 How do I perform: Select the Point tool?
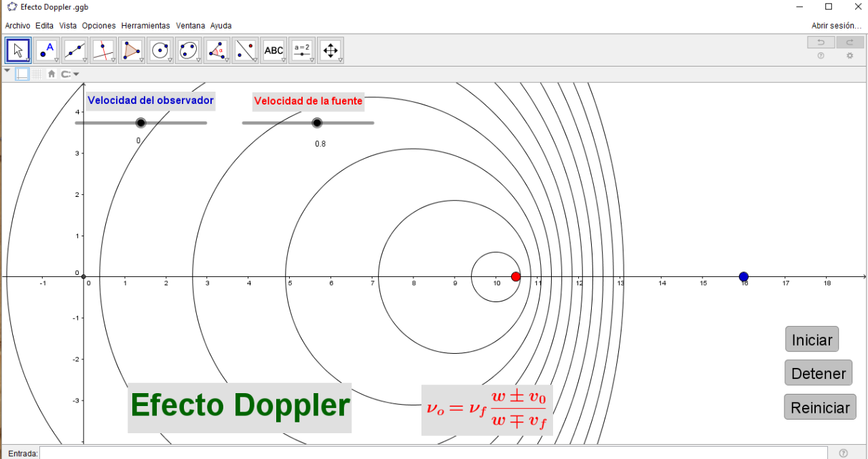click(x=47, y=50)
